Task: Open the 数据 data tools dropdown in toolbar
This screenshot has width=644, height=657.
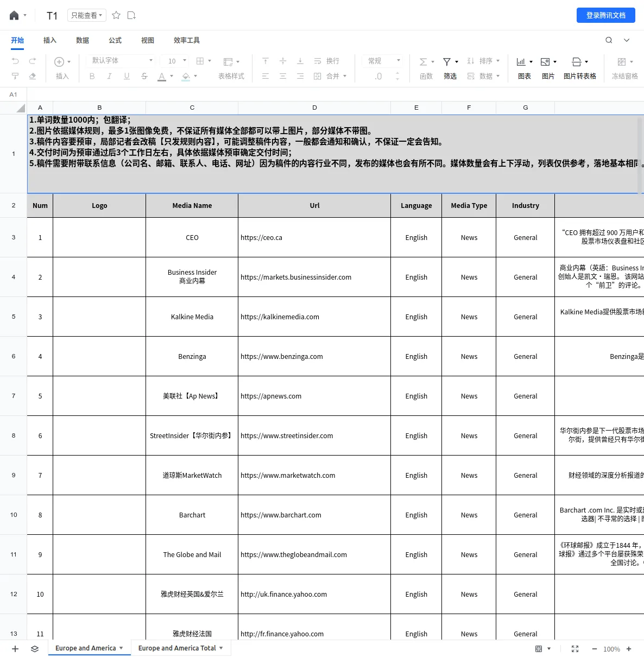Action: [483, 76]
